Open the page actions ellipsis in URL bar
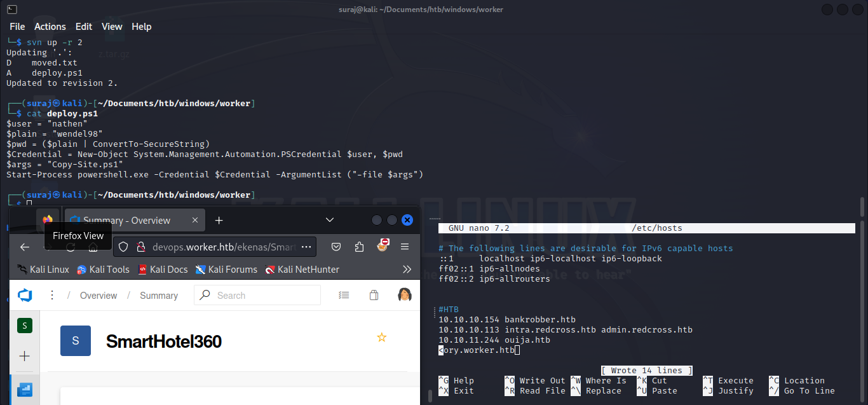 (x=307, y=247)
